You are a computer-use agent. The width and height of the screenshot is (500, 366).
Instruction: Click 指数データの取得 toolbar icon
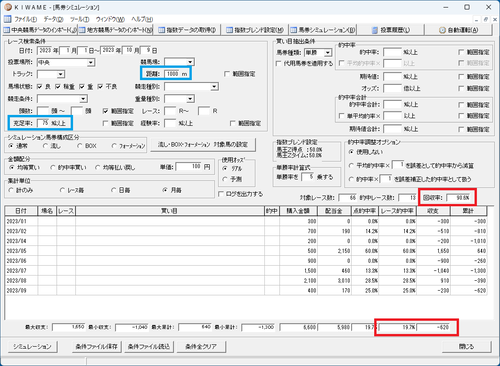tap(162, 30)
